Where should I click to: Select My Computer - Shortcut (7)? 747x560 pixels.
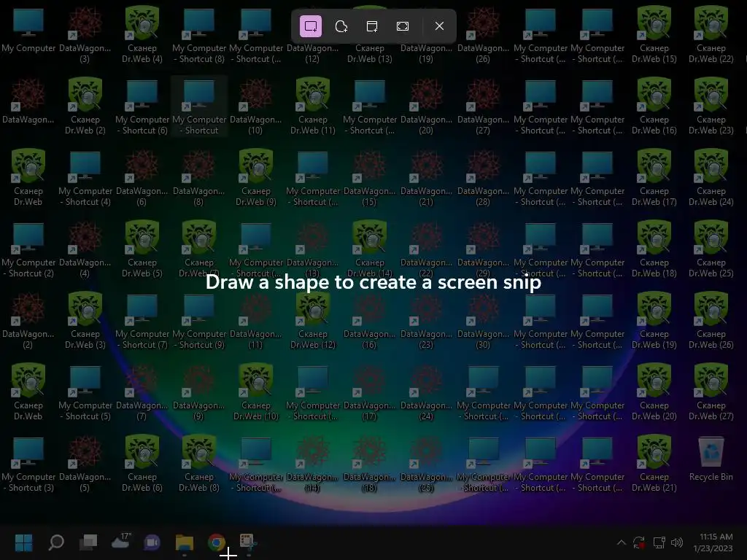coord(142,321)
